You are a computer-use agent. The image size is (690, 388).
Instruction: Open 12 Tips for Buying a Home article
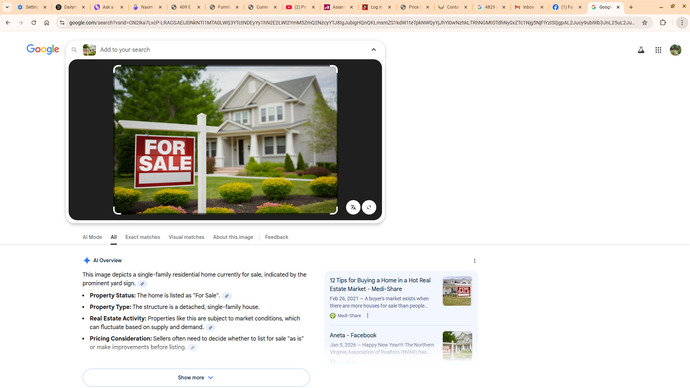pos(380,285)
